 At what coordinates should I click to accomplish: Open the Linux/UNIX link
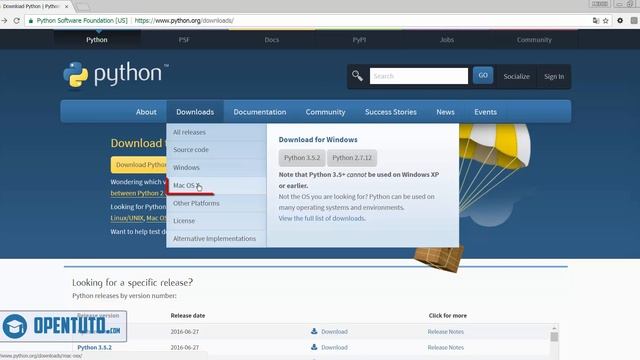coord(127,218)
